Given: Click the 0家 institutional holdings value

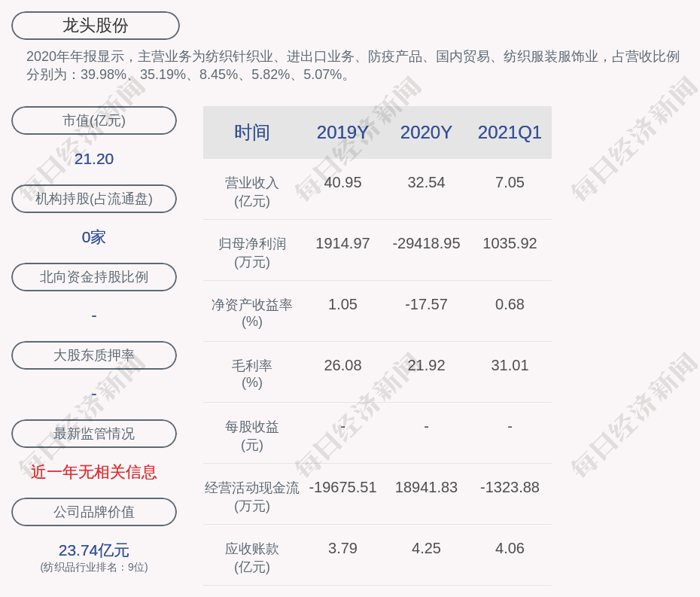Looking at the screenshot, I should 94,237.
